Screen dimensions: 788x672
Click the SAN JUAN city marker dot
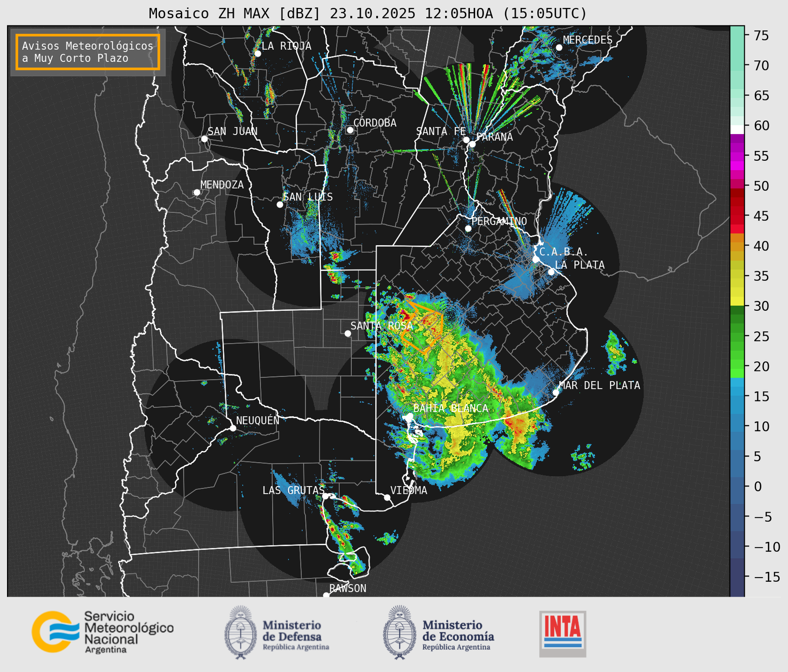pos(204,139)
